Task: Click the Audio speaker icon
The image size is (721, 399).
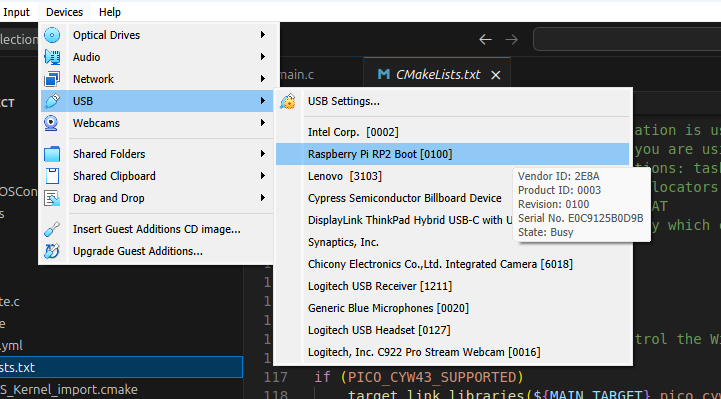Action: 52,57
